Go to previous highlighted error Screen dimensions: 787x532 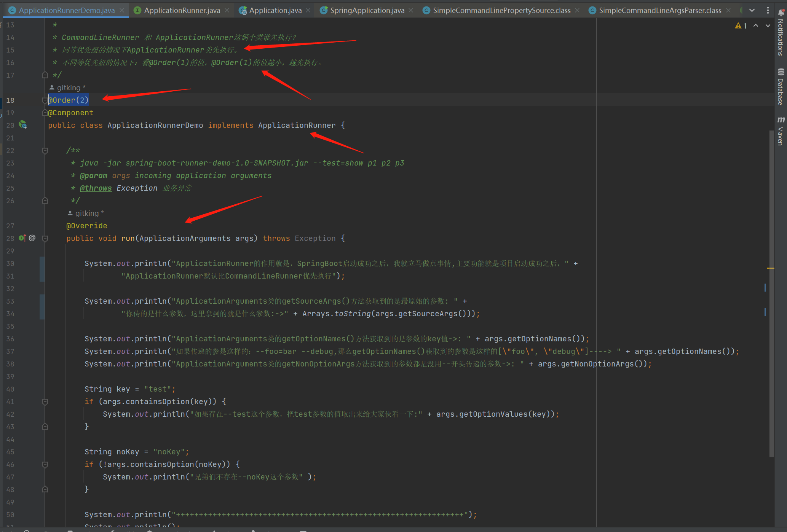click(x=756, y=25)
